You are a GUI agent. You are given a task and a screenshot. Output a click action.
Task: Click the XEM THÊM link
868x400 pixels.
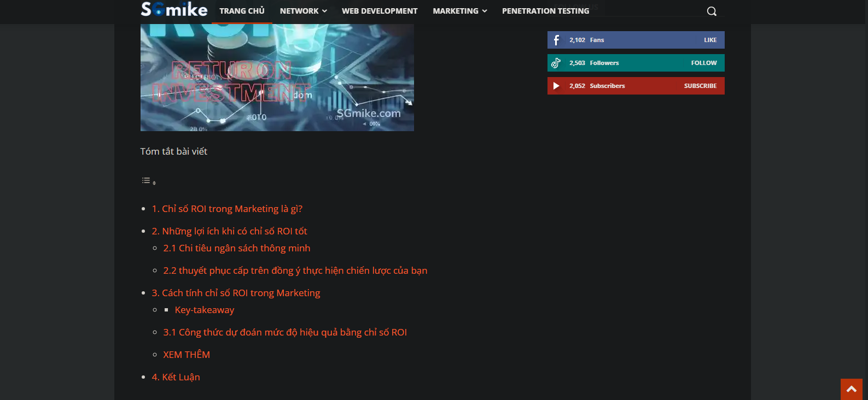point(187,355)
